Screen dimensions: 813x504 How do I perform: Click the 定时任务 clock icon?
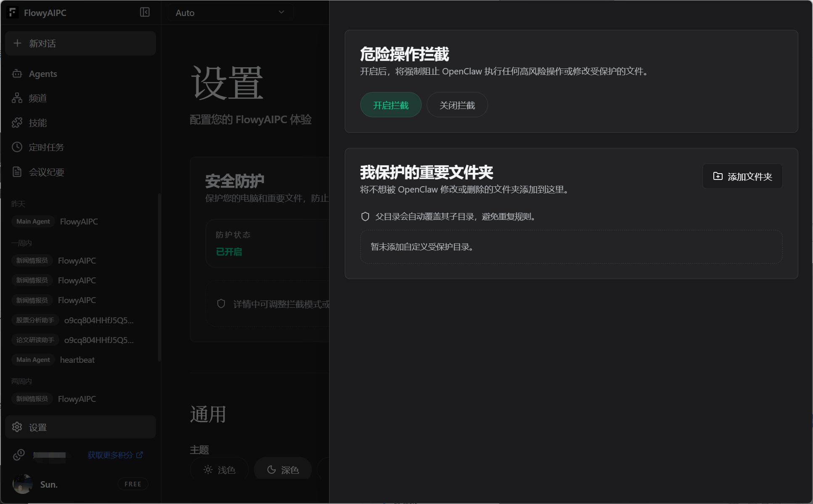[x=17, y=147]
